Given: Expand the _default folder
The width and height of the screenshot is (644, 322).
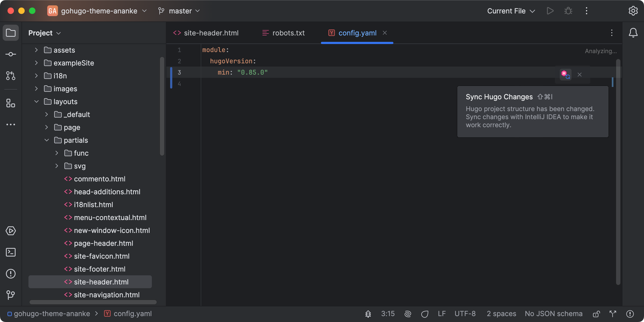Looking at the screenshot, I should pyautogui.click(x=47, y=114).
